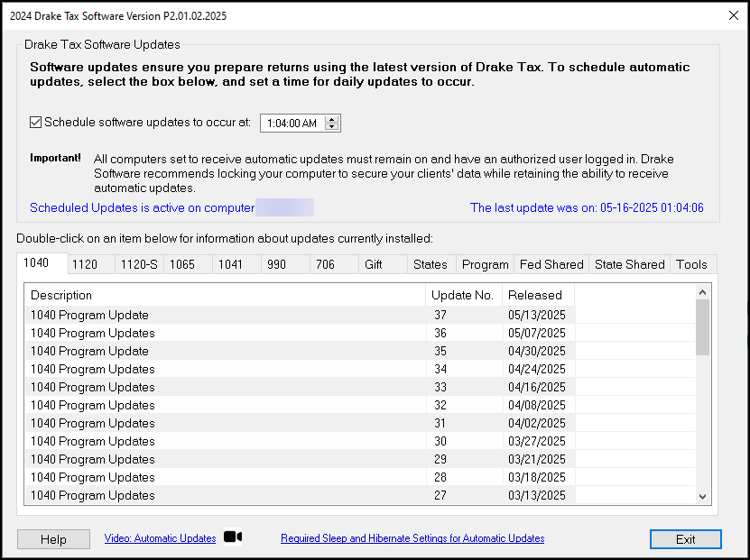The height and width of the screenshot is (560, 750).
Task: Click the Description column header
Action: [x=225, y=295]
